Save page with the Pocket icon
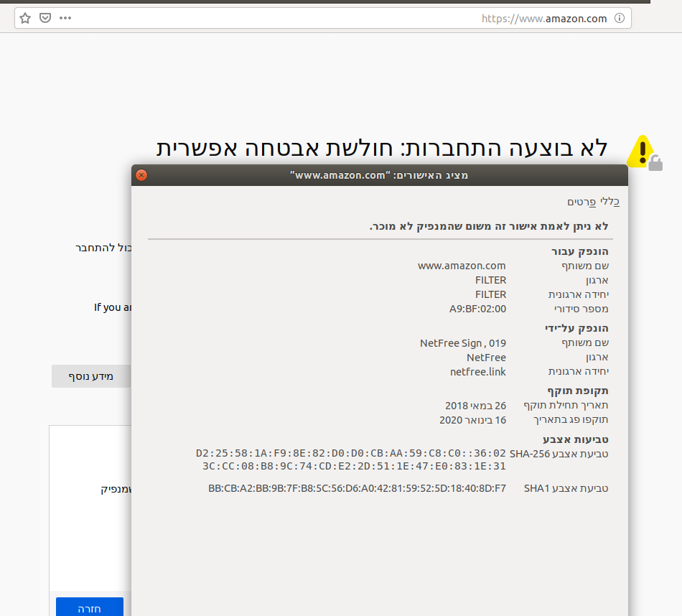 coord(45,18)
